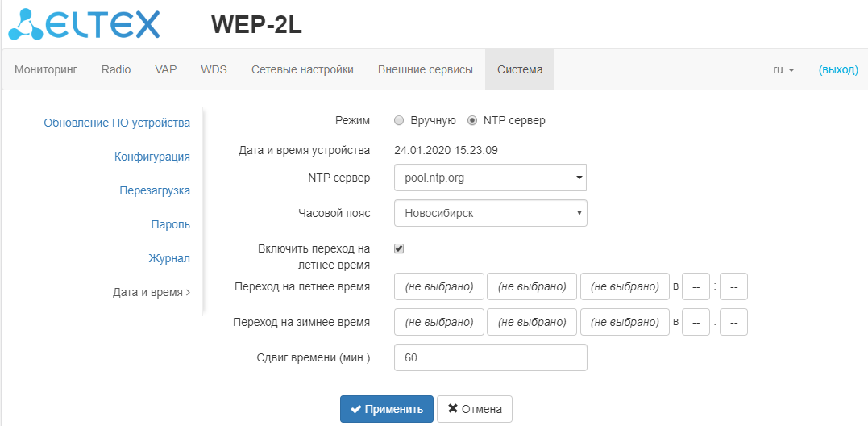868x426 pixels.
Task: Open the Перезагрузка sidebar section
Action: click(155, 190)
